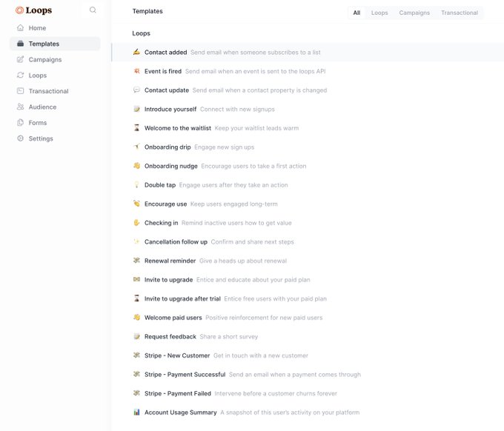The height and width of the screenshot is (431, 504).
Task: Click 'Entice free users with your paid plan'
Action: 275,298
